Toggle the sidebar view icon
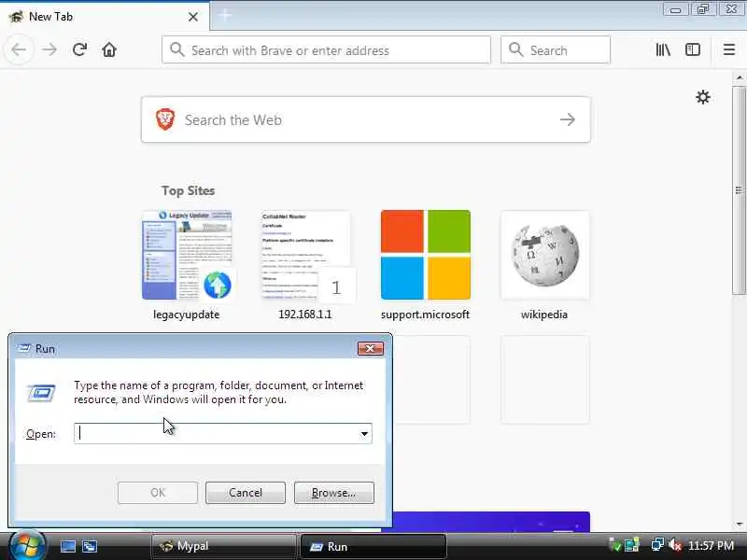Screen dimensions: 747x560 pyautogui.click(x=692, y=49)
